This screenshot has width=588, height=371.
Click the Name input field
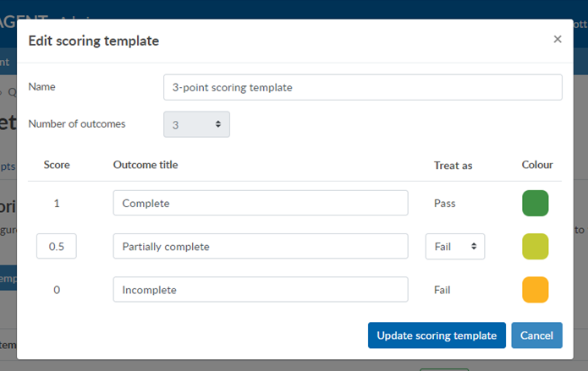pyautogui.click(x=363, y=87)
